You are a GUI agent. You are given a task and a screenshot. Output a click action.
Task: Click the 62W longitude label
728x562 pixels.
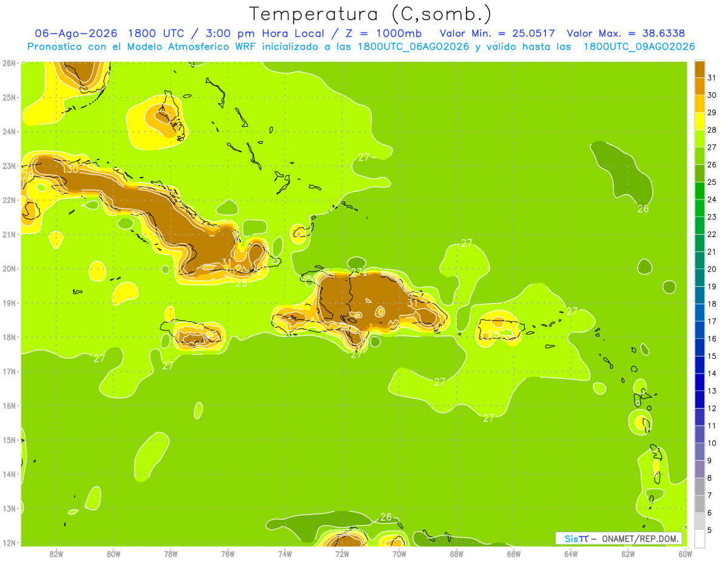pos(628,554)
